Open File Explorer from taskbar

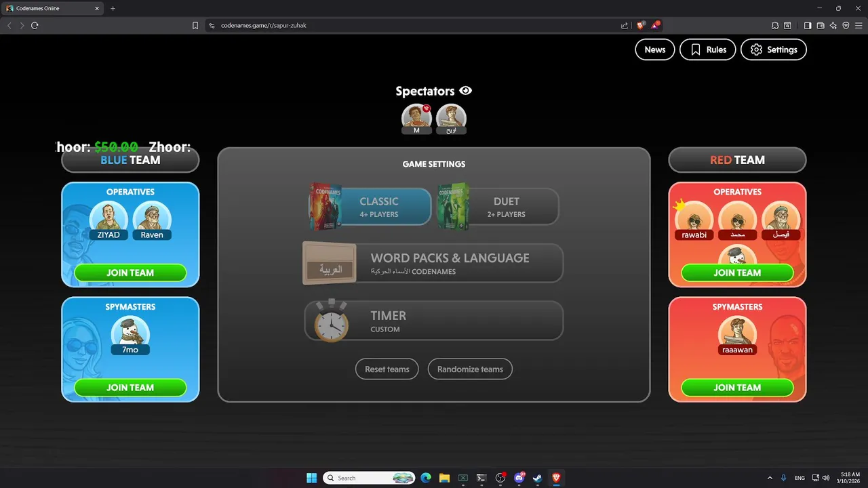[x=444, y=478]
